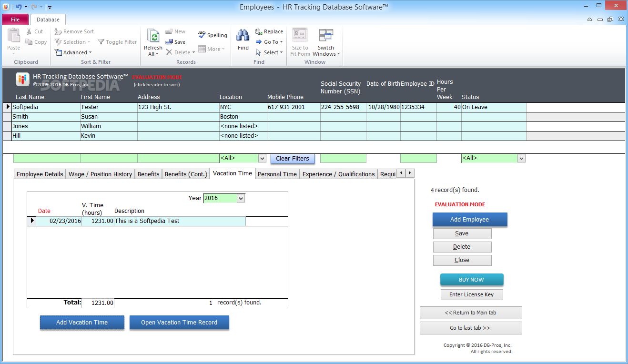Sort by the Last Name column header
This screenshot has width=628, height=364.
[30, 97]
